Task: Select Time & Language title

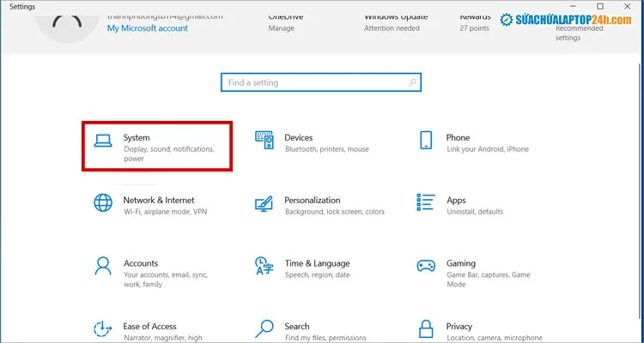Action: tap(318, 263)
